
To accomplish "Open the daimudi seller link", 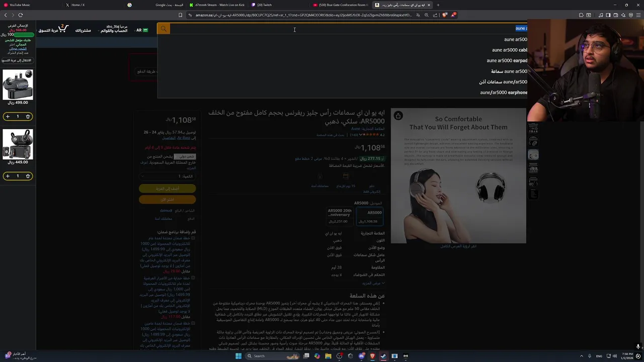I will (166, 211).
